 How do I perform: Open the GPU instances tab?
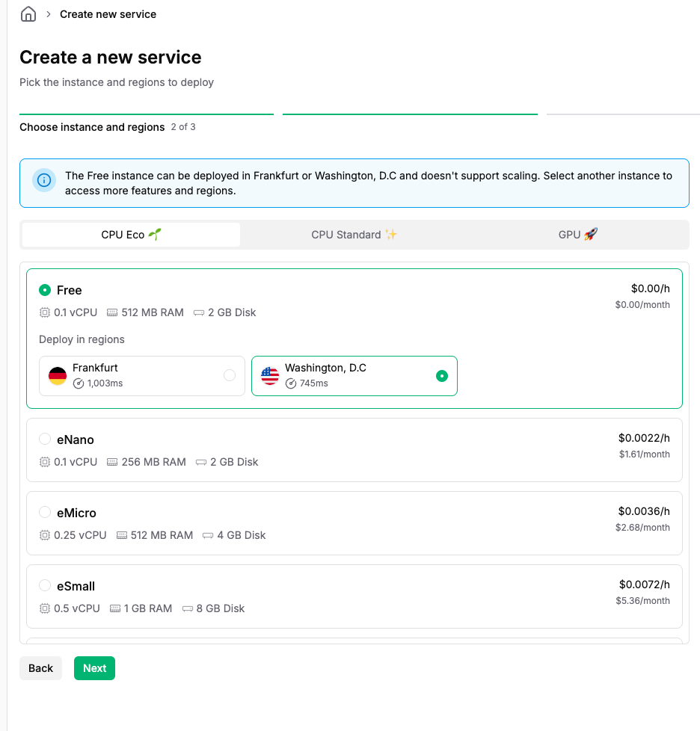577,235
